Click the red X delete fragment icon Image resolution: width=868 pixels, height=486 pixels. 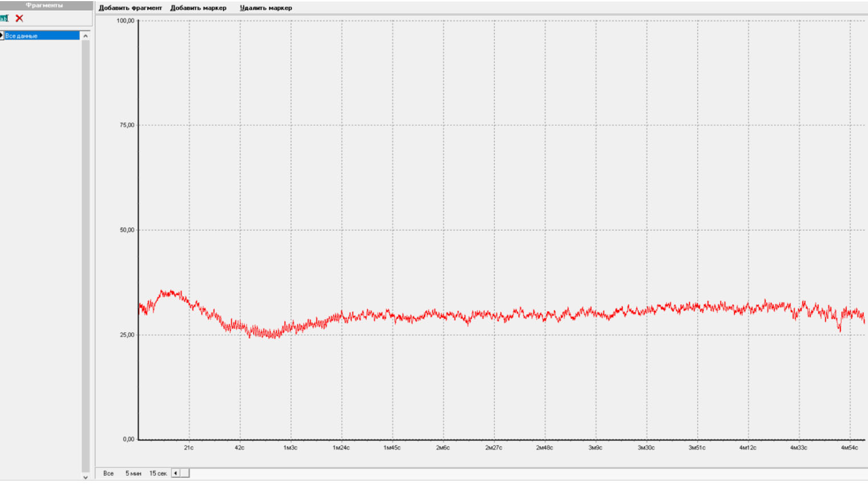coord(19,18)
